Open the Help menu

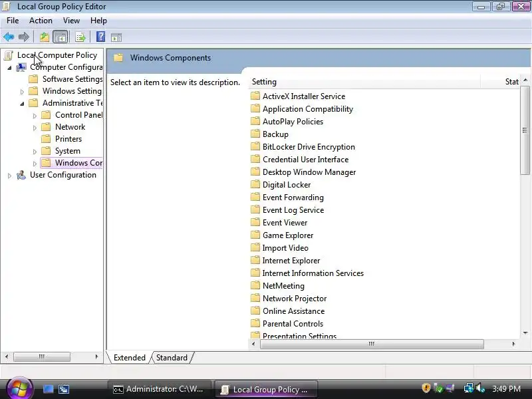coord(98,21)
